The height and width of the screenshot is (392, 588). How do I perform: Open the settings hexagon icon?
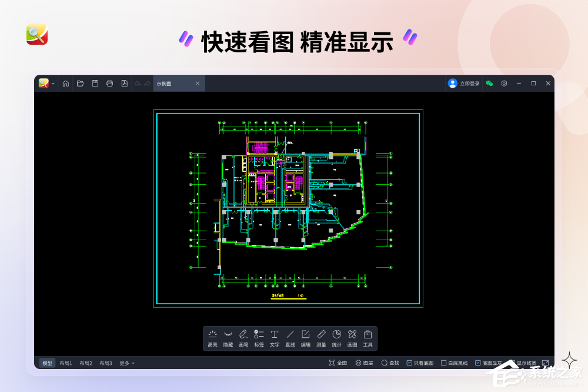coord(504,84)
